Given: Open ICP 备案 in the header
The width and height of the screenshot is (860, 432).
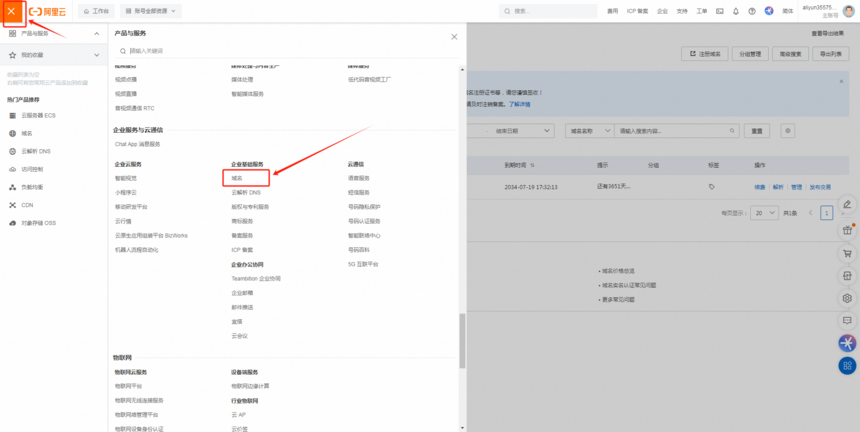Looking at the screenshot, I should 637,11.
